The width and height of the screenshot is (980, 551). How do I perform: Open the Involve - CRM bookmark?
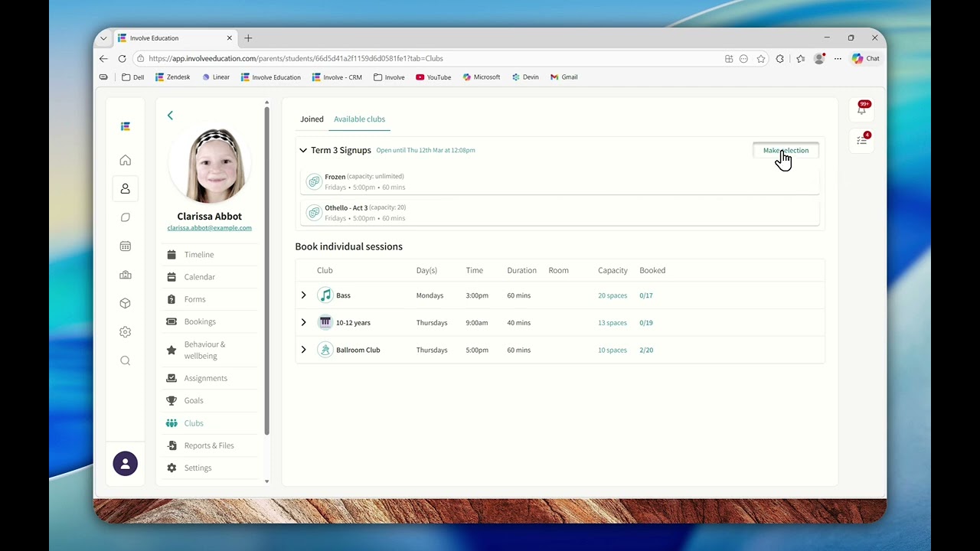337,77
